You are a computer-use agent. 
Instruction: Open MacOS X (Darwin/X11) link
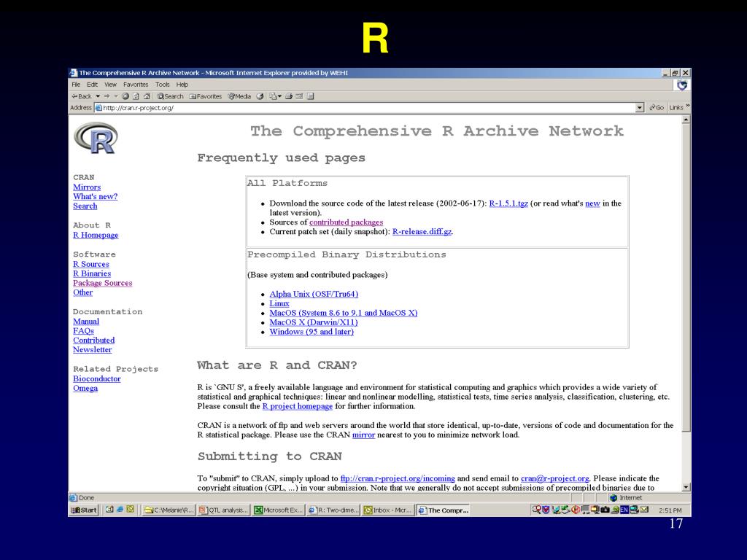coord(314,322)
